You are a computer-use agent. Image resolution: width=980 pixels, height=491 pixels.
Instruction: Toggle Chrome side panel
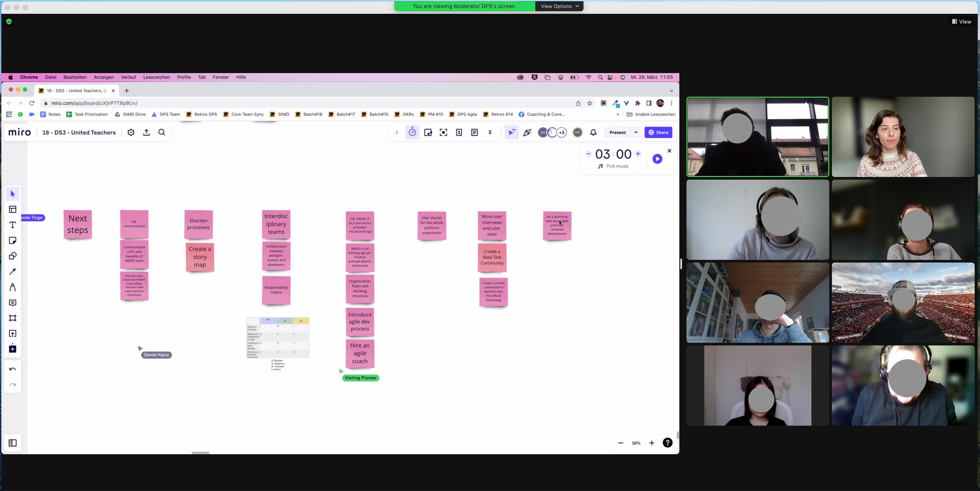point(649,103)
